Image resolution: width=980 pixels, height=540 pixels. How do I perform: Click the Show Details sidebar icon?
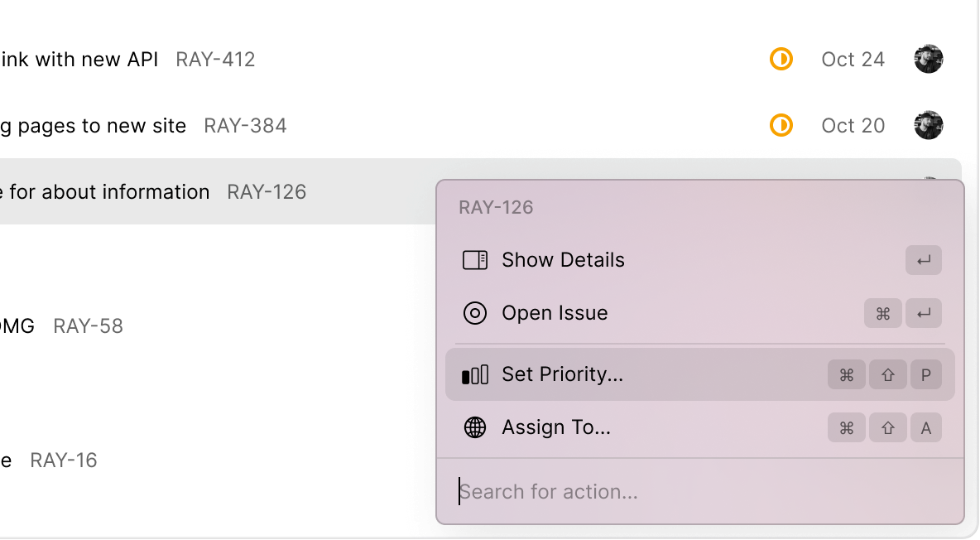click(475, 260)
